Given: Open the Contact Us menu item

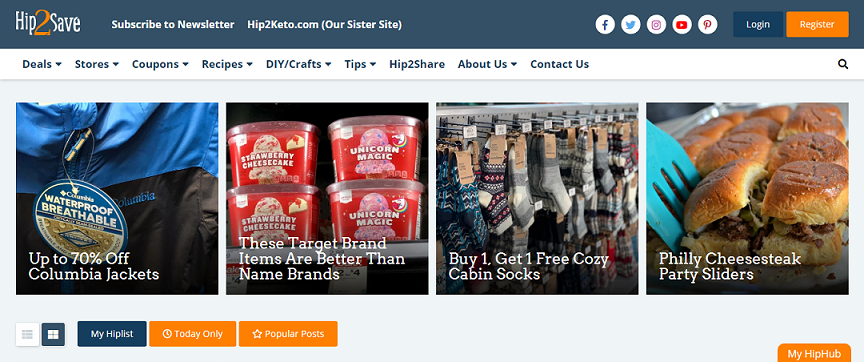Looking at the screenshot, I should coord(559,64).
